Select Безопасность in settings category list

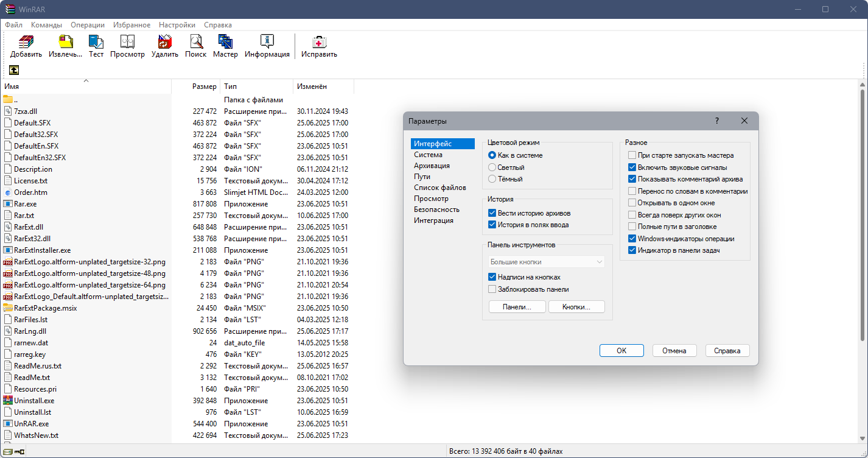click(436, 210)
